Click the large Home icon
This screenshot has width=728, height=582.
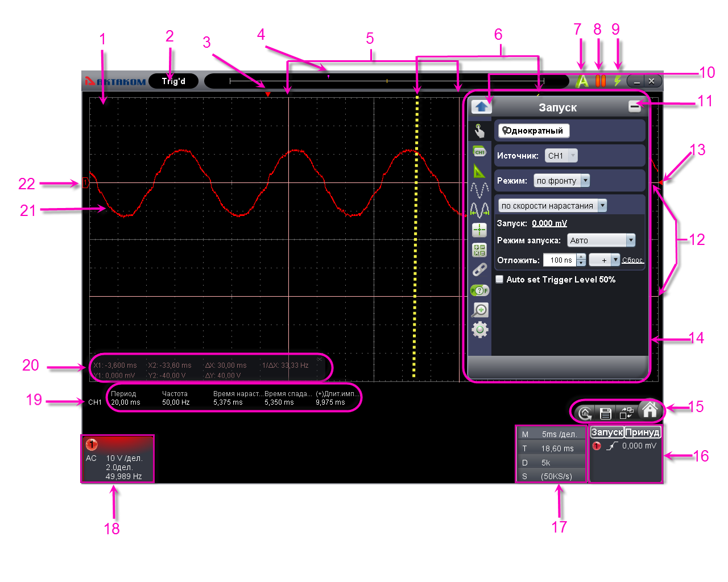[650, 409]
